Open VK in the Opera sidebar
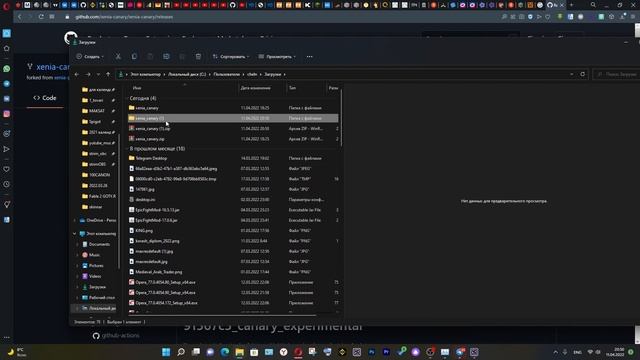The height and width of the screenshot is (360, 640). pos(7,99)
